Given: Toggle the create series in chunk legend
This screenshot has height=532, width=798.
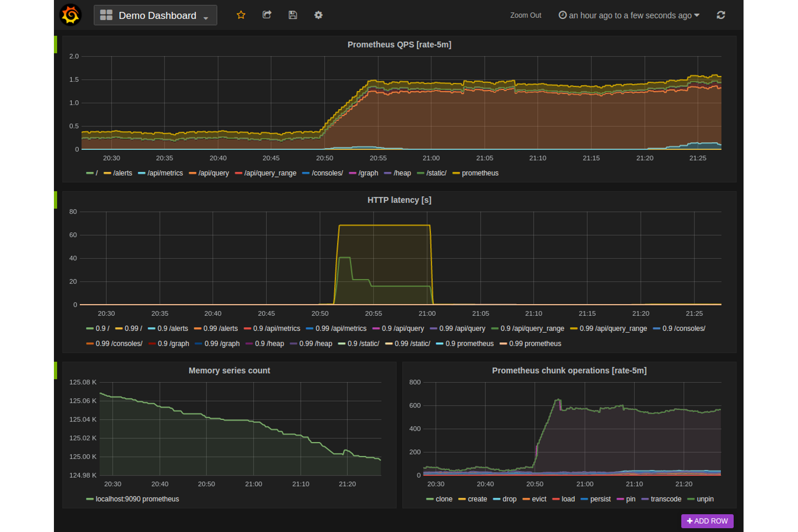Looking at the screenshot, I should (x=477, y=499).
